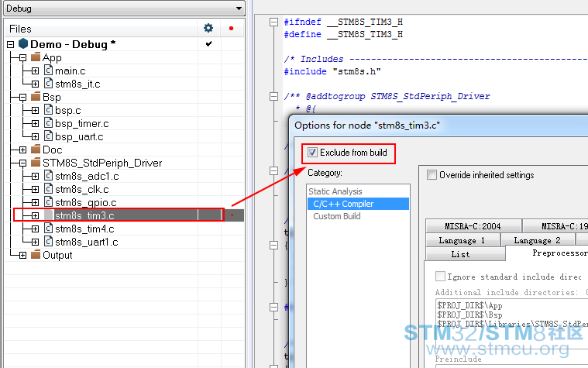The width and height of the screenshot is (588, 368).
Task: Expand the bsp.c node
Action: point(36,111)
